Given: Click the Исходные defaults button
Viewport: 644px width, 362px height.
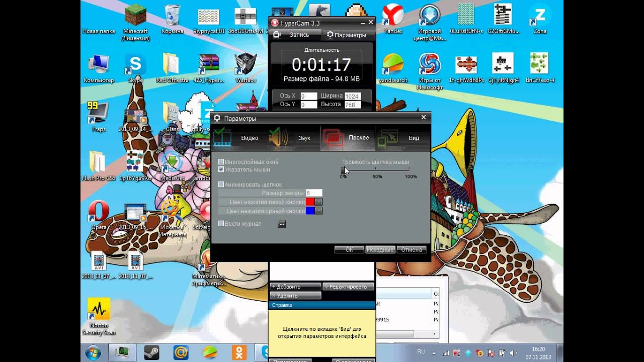Looking at the screenshot, I should pyautogui.click(x=380, y=250).
